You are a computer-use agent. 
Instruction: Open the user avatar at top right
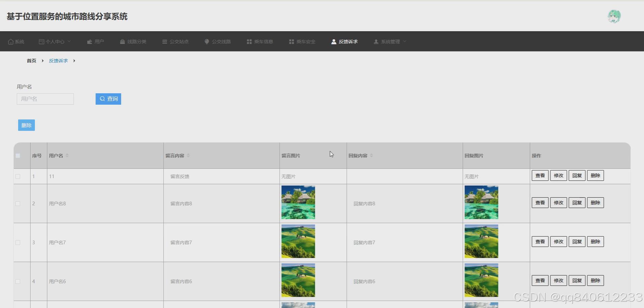point(614,16)
